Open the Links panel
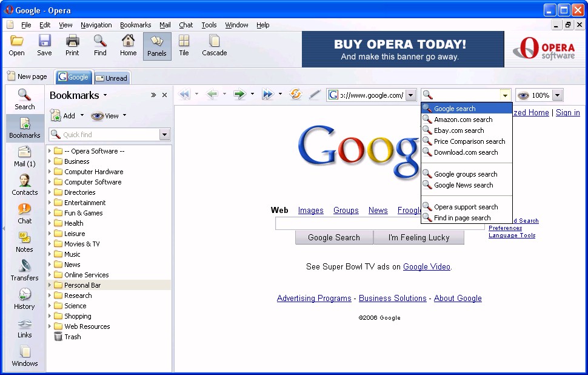588x375 pixels. click(x=25, y=328)
